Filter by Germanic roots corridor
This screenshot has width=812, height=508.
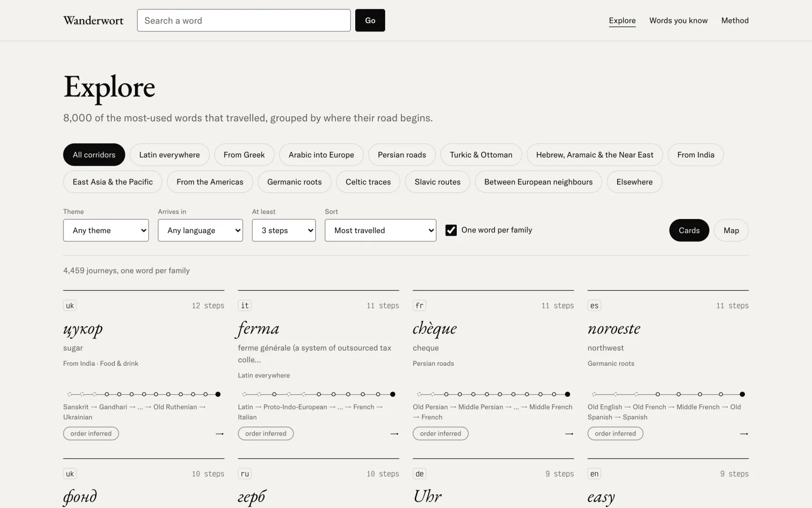coord(294,182)
